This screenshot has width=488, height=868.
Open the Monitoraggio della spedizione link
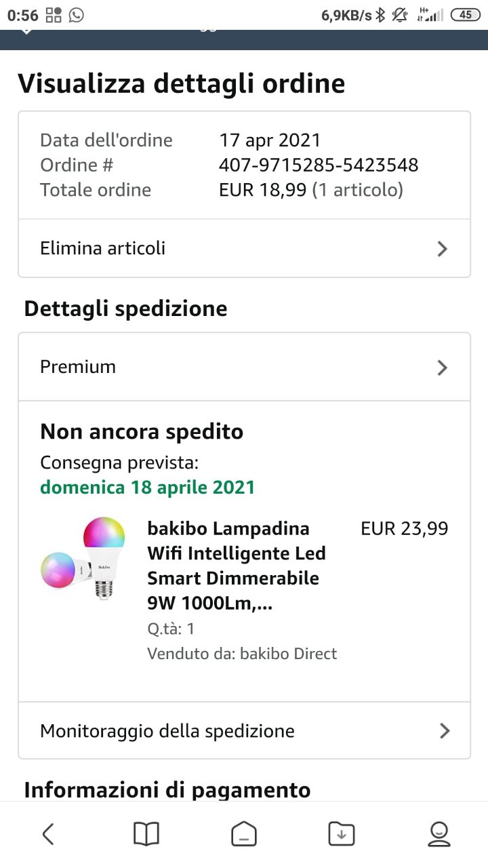pos(167,731)
